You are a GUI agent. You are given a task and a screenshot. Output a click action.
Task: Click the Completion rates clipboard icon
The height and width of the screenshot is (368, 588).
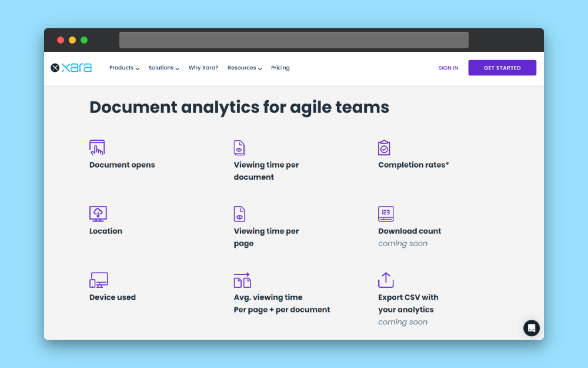[x=384, y=148]
